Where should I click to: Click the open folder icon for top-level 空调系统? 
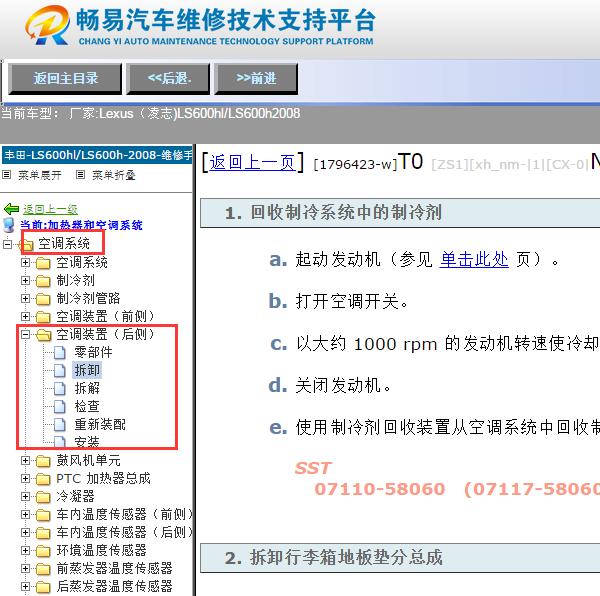(x=26, y=244)
